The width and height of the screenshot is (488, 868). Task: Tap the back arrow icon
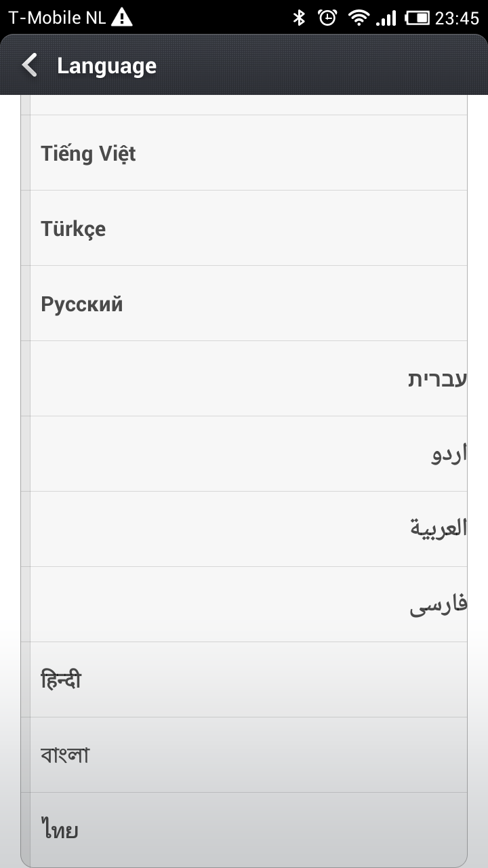29,66
